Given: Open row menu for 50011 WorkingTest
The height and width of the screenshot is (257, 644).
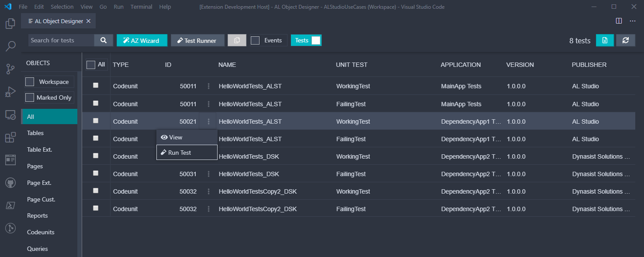Looking at the screenshot, I should coord(208,86).
